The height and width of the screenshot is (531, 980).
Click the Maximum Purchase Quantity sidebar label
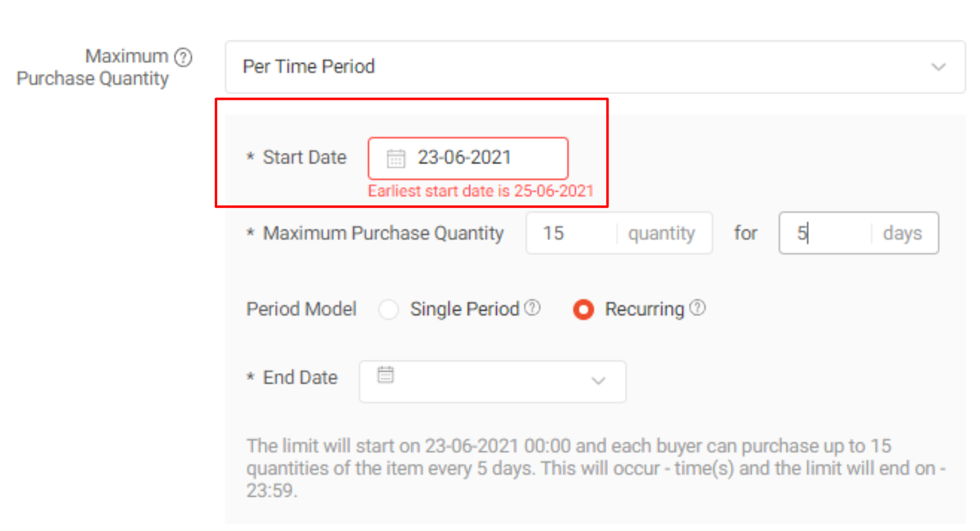coord(95,66)
